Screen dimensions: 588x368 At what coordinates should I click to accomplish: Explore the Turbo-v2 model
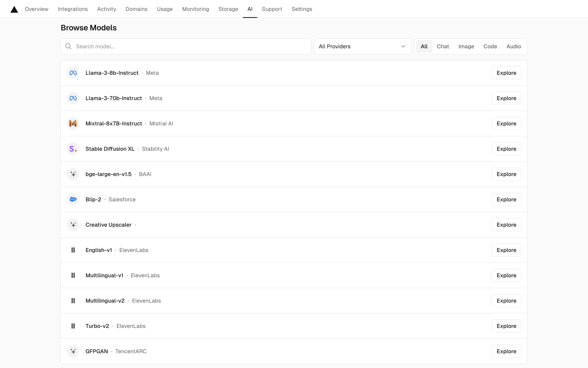click(506, 326)
